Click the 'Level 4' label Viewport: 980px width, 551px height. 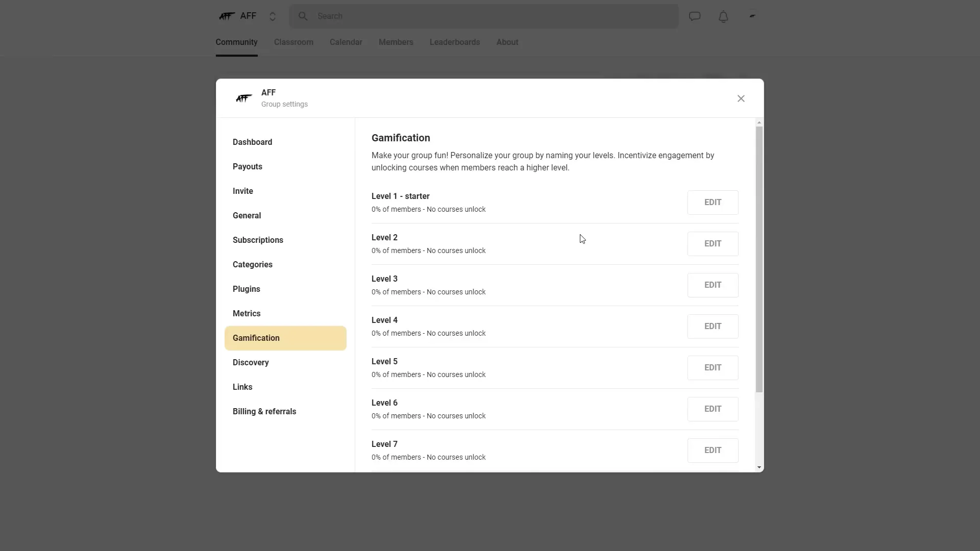(x=384, y=320)
